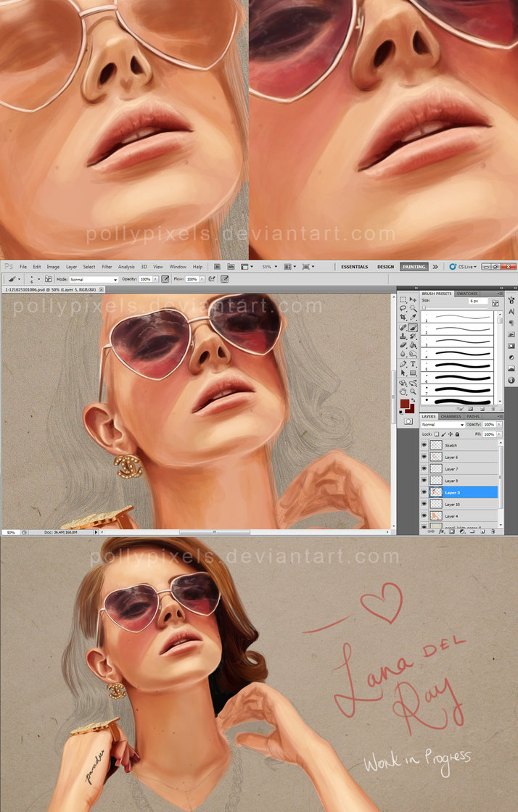Add a layer mask in Layers panel
The image size is (518, 812).
click(x=452, y=531)
